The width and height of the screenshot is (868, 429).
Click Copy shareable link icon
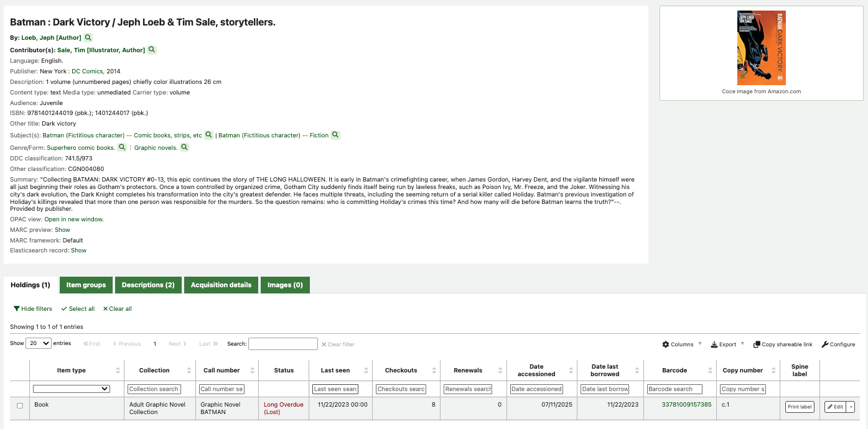[x=757, y=344]
